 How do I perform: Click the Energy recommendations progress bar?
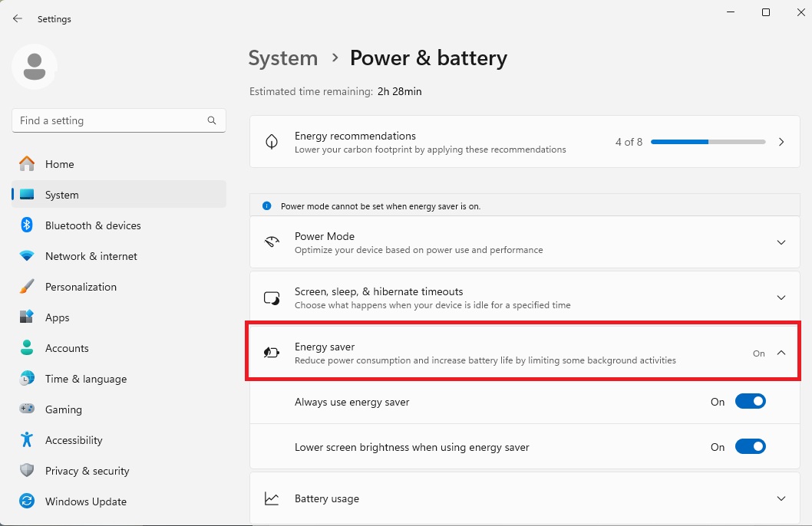[708, 142]
